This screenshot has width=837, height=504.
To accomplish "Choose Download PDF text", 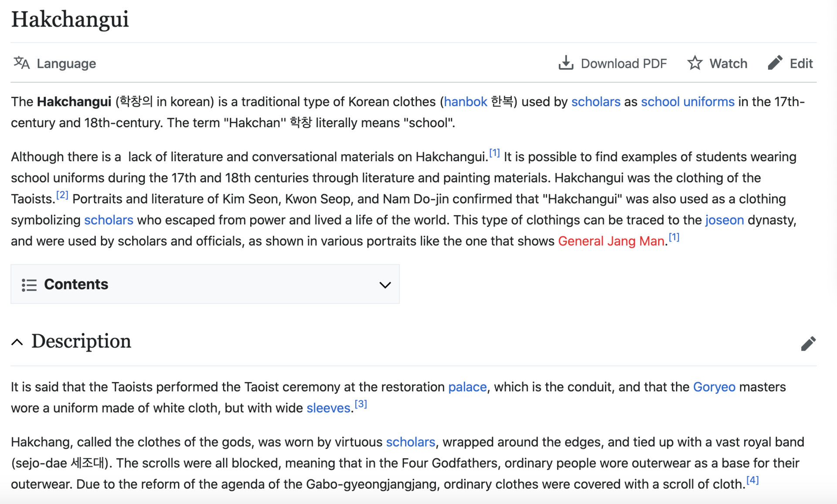I will coord(624,64).
